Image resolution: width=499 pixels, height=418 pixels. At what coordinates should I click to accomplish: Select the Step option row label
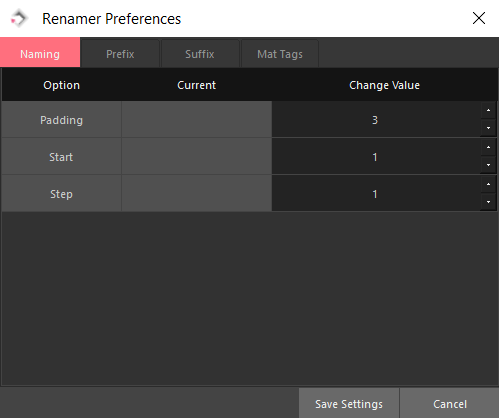point(62,194)
